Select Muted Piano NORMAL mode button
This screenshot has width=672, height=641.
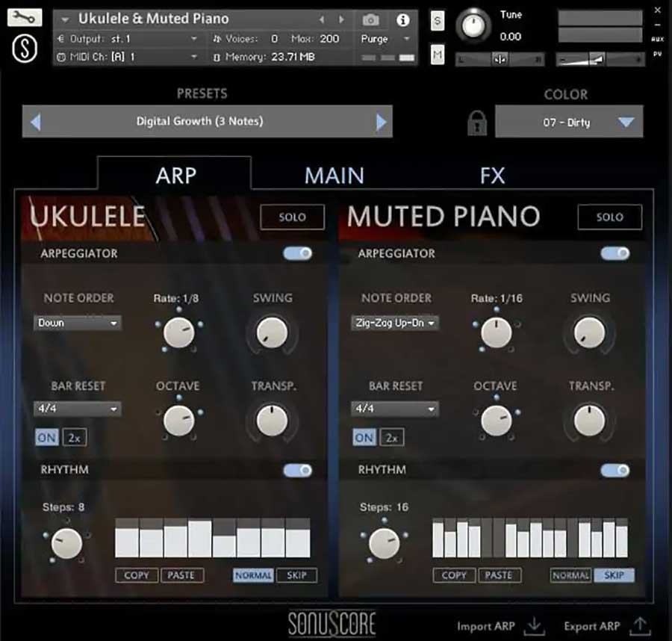pyautogui.click(x=571, y=575)
